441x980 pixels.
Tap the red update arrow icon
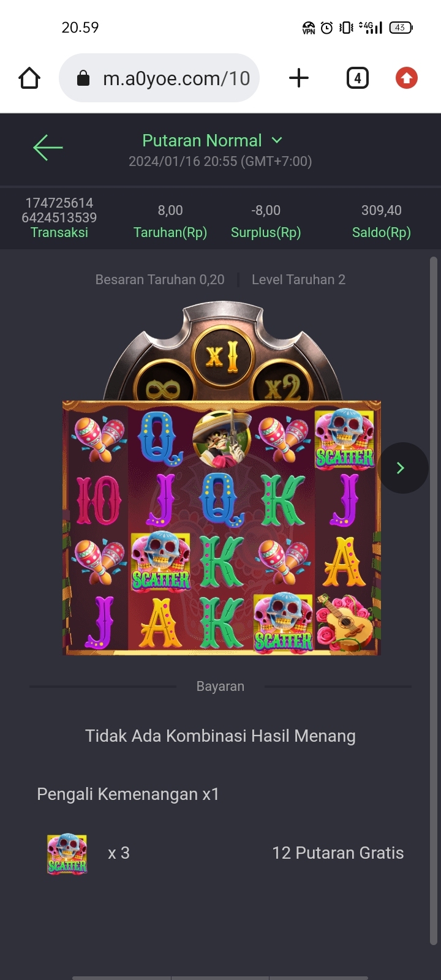(x=407, y=78)
